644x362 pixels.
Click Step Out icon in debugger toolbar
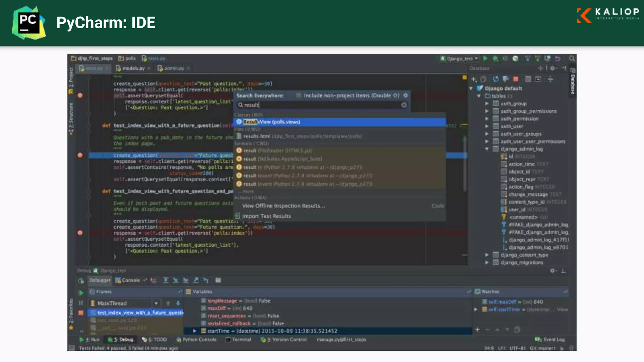(196, 280)
